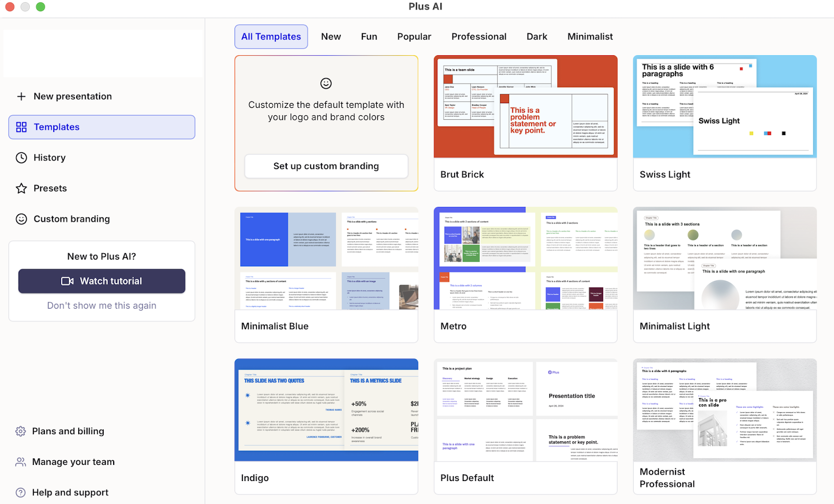
Task: Open the Indigo template thumbnail
Action: pos(326,410)
